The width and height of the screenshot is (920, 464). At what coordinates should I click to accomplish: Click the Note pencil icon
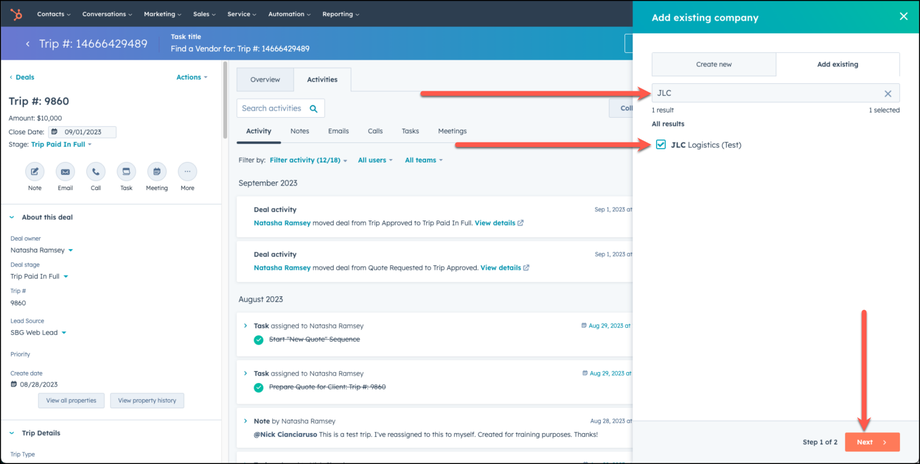point(35,171)
